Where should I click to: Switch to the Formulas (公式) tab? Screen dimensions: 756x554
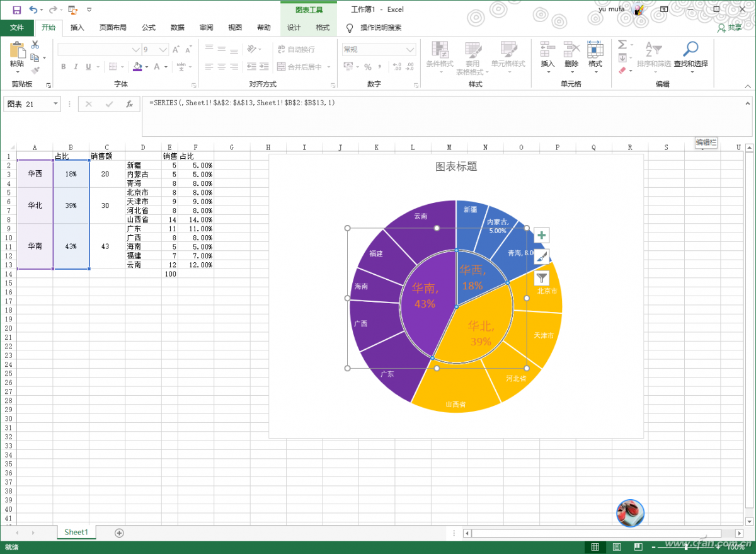point(149,28)
